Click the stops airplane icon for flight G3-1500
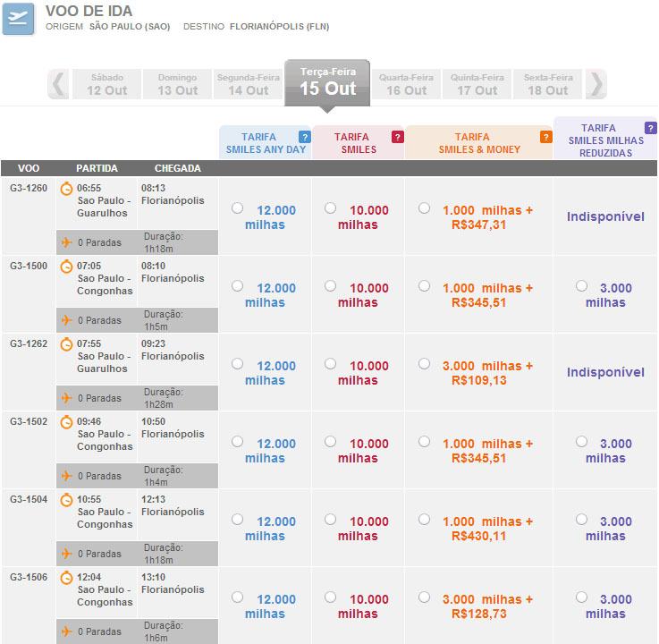659x644 pixels. [65, 320]
